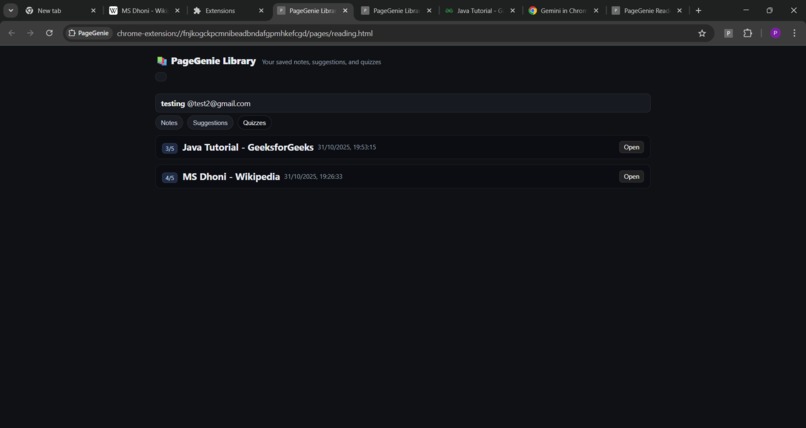Click the testing @test2@gmail.com account bar
Image resolution: width=806 pixels, height=428 pixels.
[402, 103]
